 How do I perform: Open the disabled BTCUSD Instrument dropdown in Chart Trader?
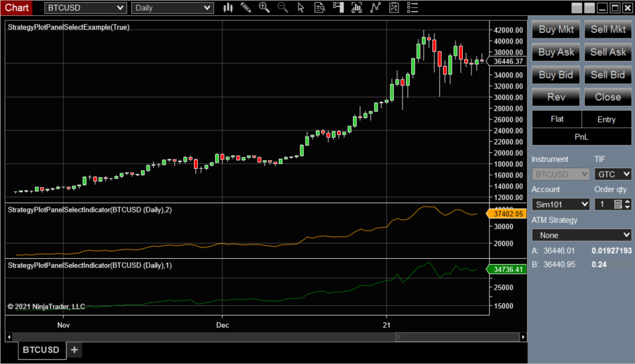pos(560,174)
